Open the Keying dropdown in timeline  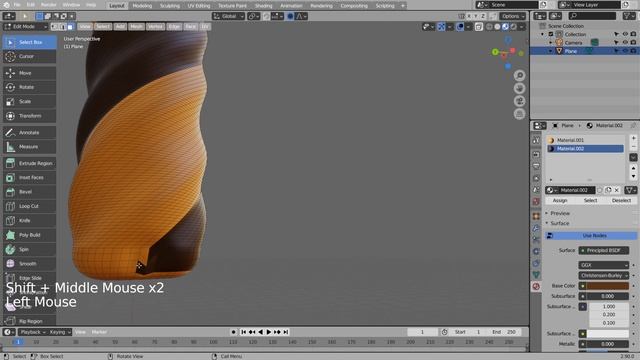pos(60,332)
